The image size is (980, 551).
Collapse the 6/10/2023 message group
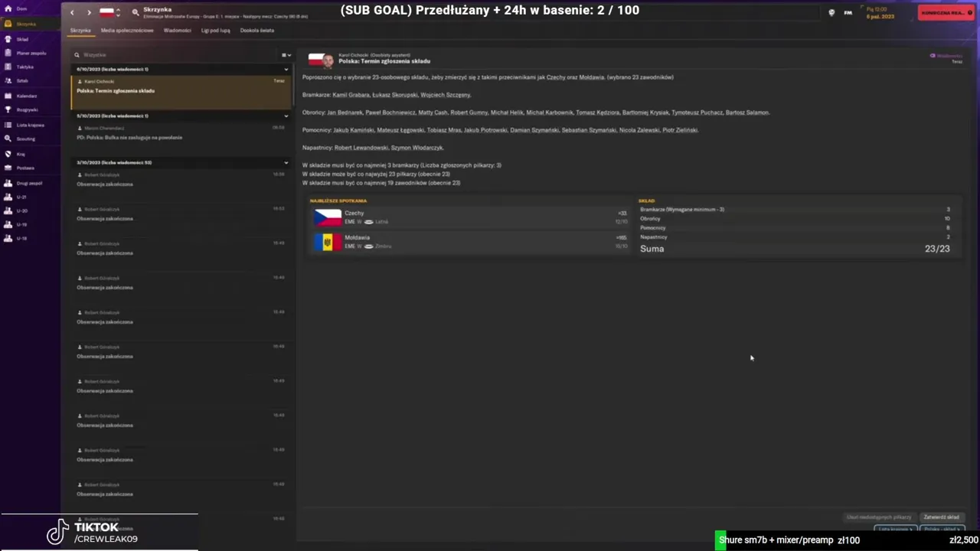pos(286,70)
